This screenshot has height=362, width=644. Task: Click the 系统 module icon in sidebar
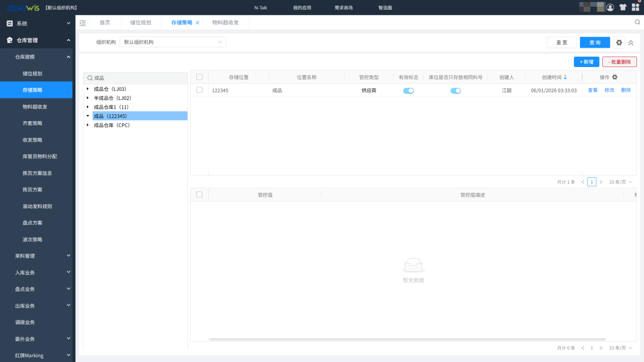(x=9, y=23)
